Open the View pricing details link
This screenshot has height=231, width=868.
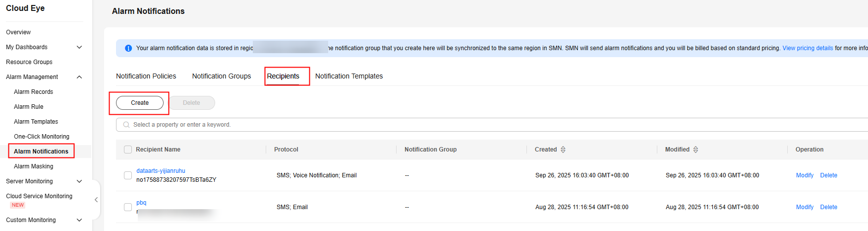coord(808,48)
